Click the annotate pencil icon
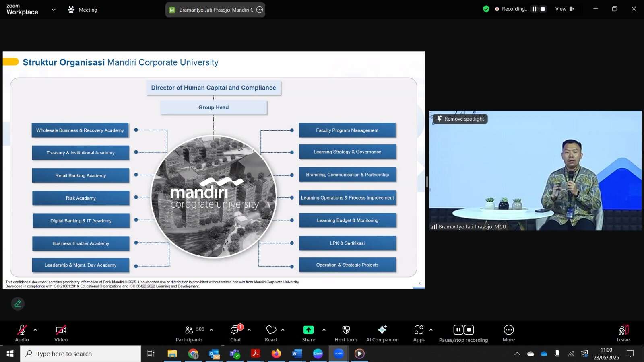Screen dimensions: 644x362 click(x=18, y=304)
